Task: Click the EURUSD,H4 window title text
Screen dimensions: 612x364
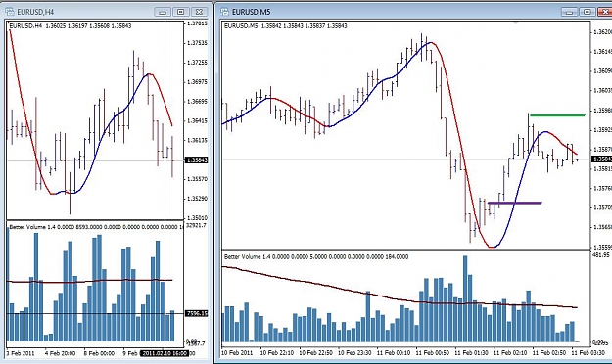Action: 35,12
